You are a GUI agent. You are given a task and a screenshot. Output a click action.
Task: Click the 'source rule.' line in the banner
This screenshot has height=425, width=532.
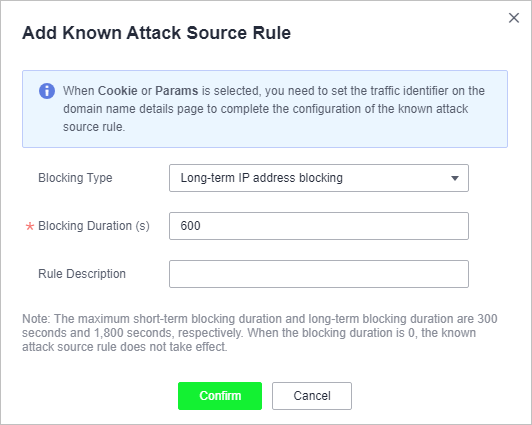click(x=94, y=127)
